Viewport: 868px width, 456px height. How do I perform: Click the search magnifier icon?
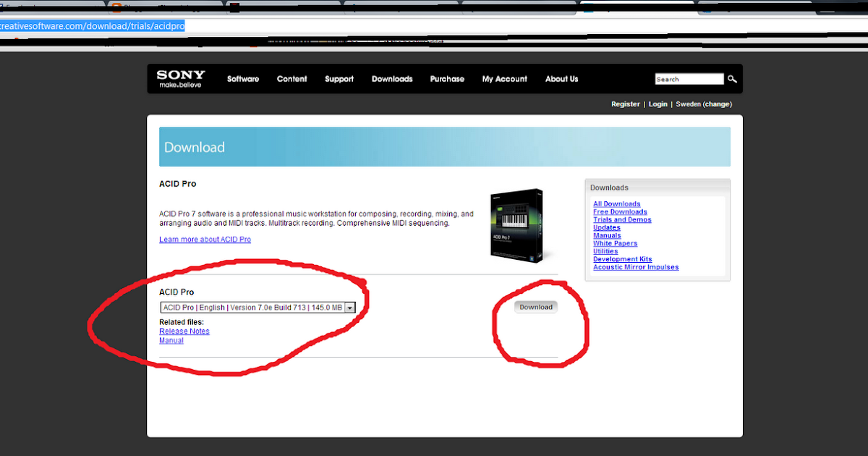[x=732, y=79]
